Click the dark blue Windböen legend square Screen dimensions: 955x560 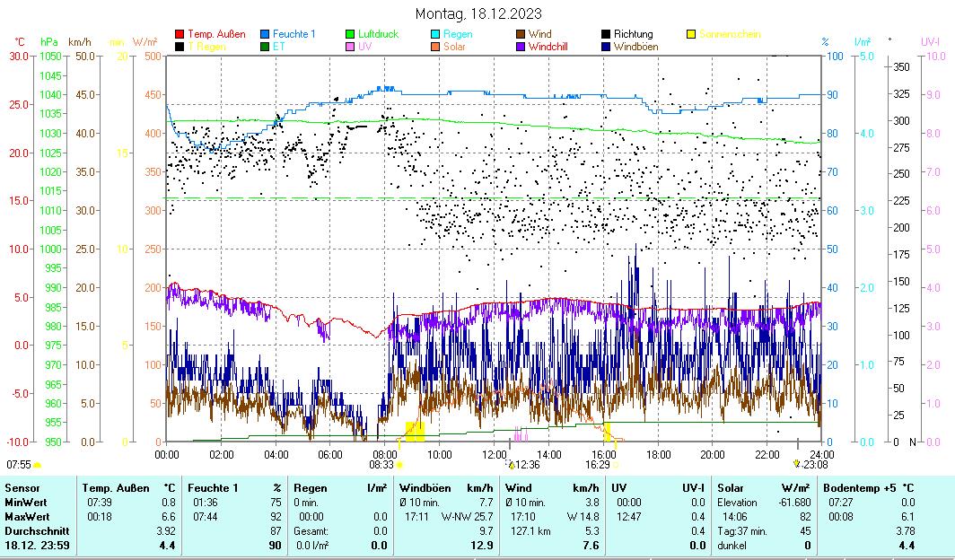coord(606,47)
